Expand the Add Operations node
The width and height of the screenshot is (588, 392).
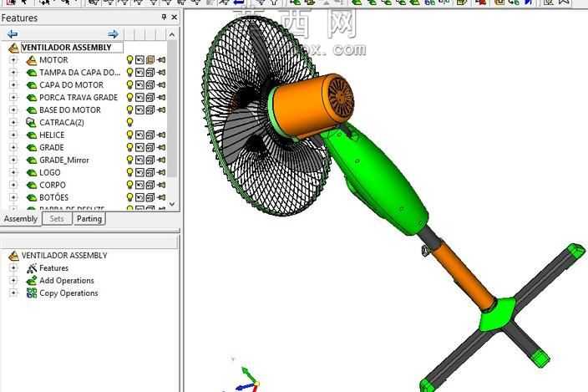pyautogui.click(x=13, y=281)
